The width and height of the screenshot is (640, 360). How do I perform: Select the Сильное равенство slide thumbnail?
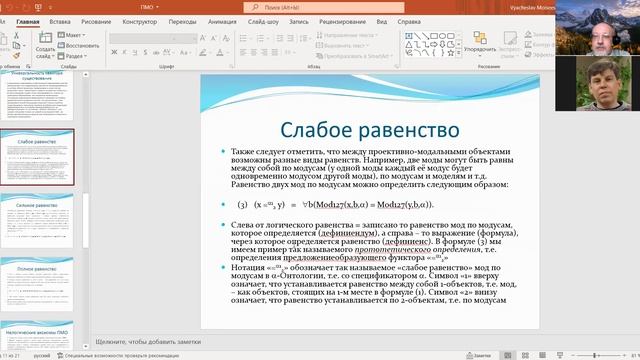point(37,220)
